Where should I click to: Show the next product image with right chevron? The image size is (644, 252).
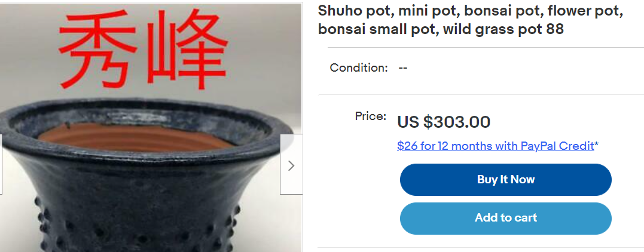pos(291,165)
